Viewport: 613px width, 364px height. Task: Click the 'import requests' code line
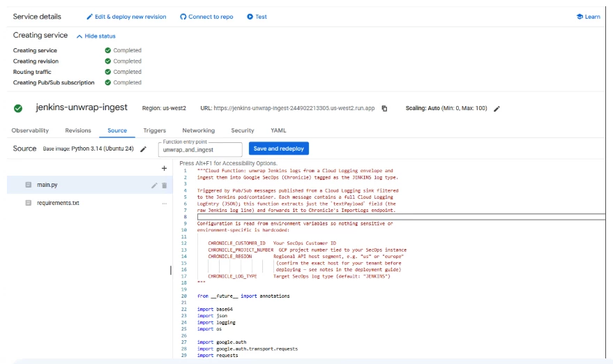tap(218, 356)
